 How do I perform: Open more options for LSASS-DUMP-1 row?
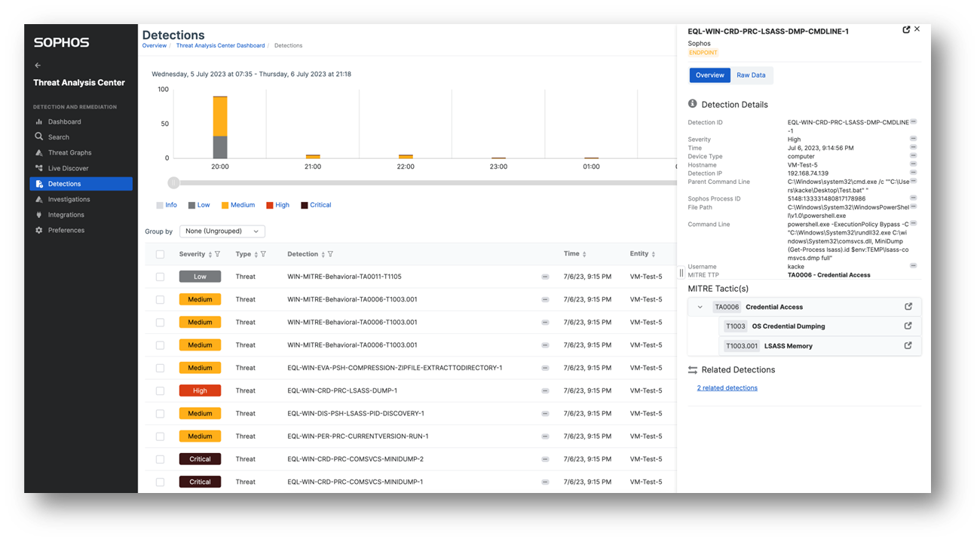click(x=545, y=390)
